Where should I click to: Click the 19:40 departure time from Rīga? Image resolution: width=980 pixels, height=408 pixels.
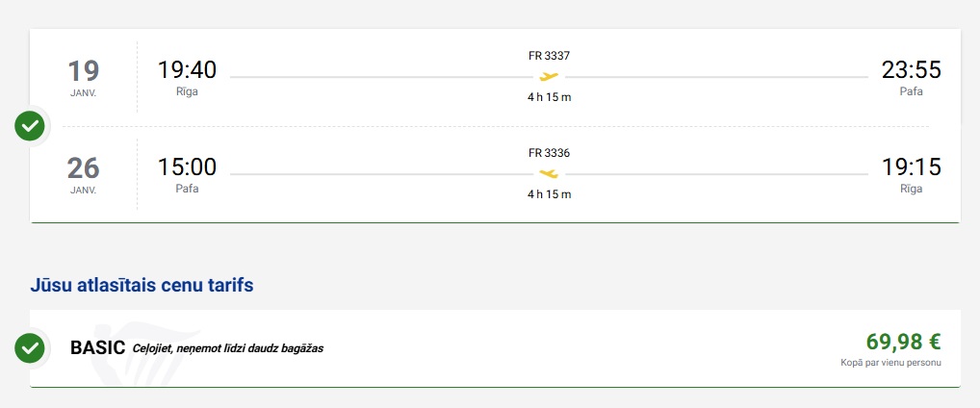click(x=187, y=70)
